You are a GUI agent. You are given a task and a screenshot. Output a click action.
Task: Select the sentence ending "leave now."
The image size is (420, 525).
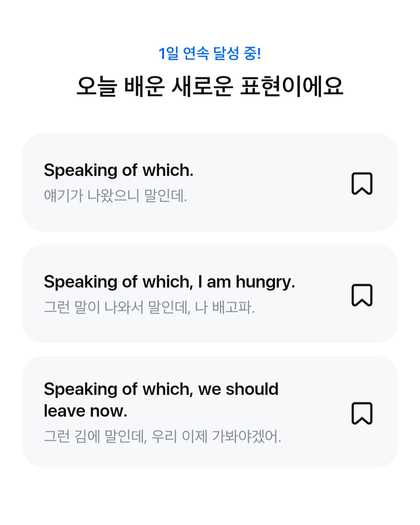click(x=161, y=400)
